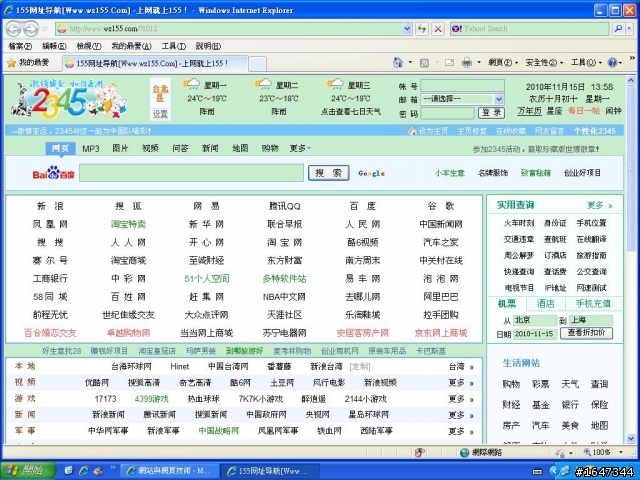Image resolution: width=640 pixels, height=480 pixels.
Task: Click the popup blocker icon in status bar
Action: click(x=420, y=452)
